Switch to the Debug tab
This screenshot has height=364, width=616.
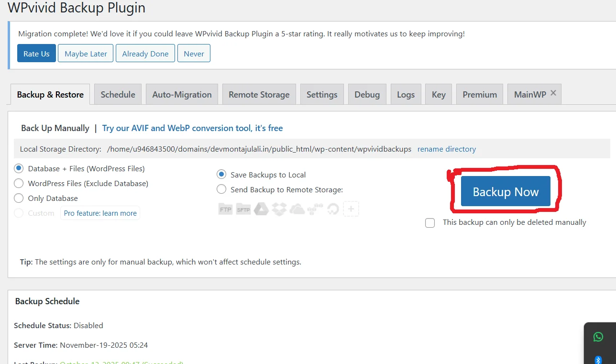(x=367, y=94)
